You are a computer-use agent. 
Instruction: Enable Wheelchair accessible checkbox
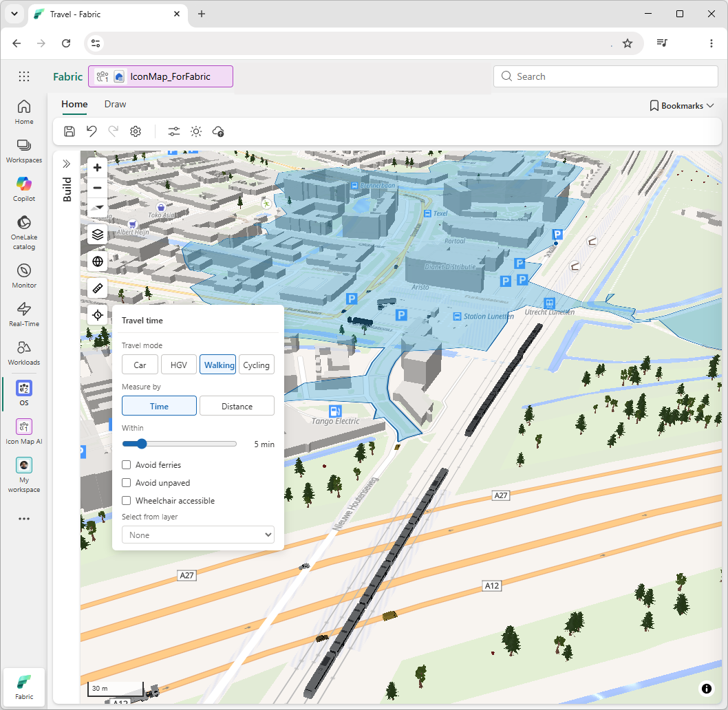point(127,501)
